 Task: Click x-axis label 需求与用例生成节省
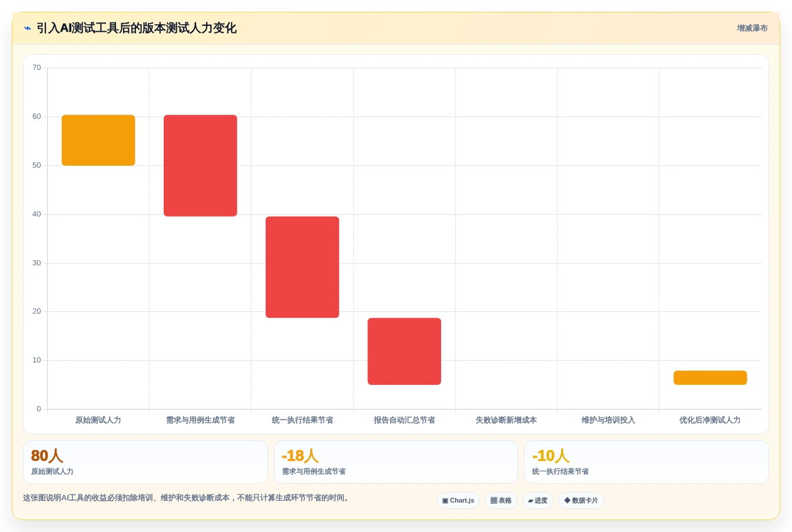(x=200, y=420)
